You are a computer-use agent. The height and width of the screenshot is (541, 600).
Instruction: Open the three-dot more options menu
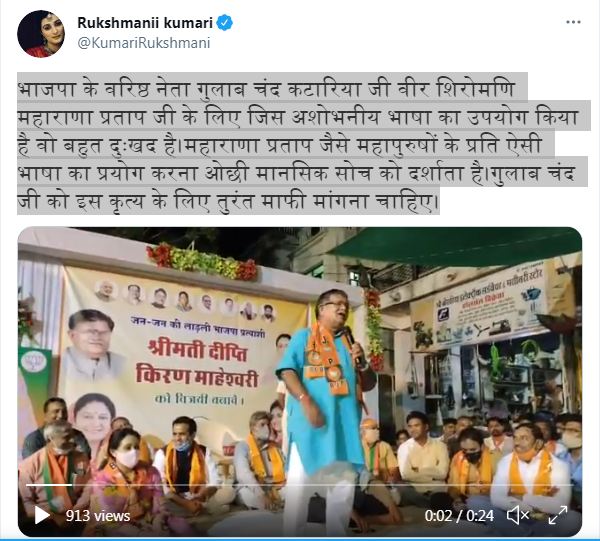(573, 22)
